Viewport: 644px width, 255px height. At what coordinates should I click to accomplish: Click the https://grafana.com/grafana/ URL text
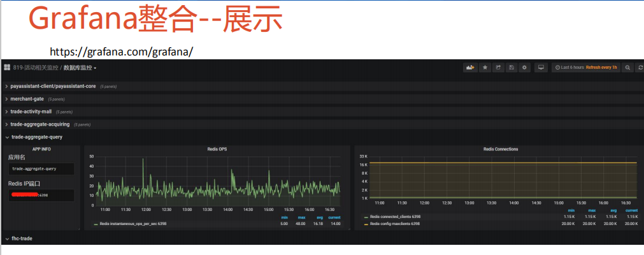[122, 52]
